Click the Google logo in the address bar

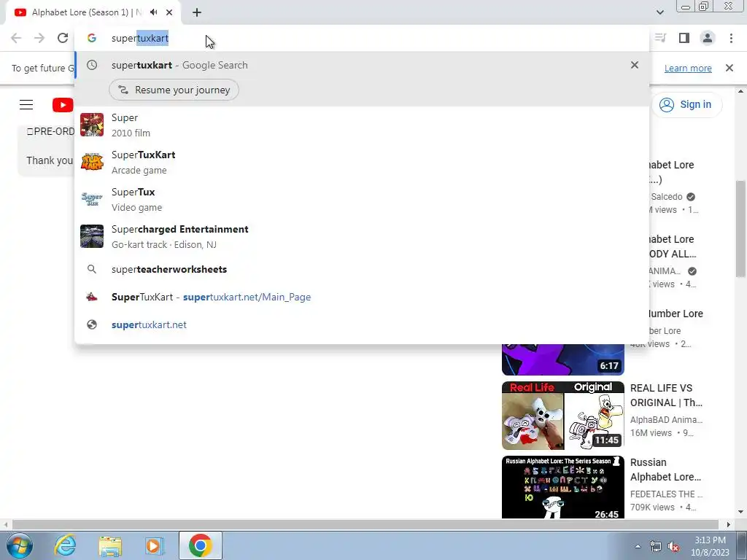[92, 38]
